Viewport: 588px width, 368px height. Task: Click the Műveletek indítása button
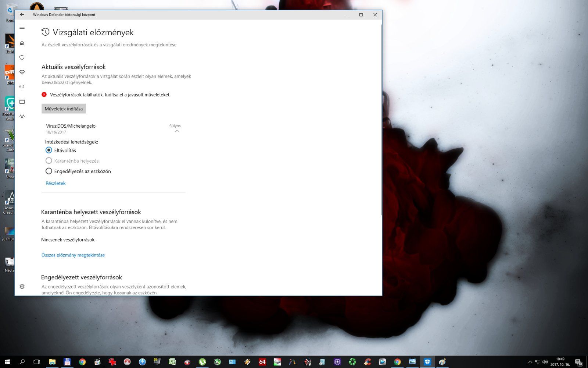click(x=64, y=109)
